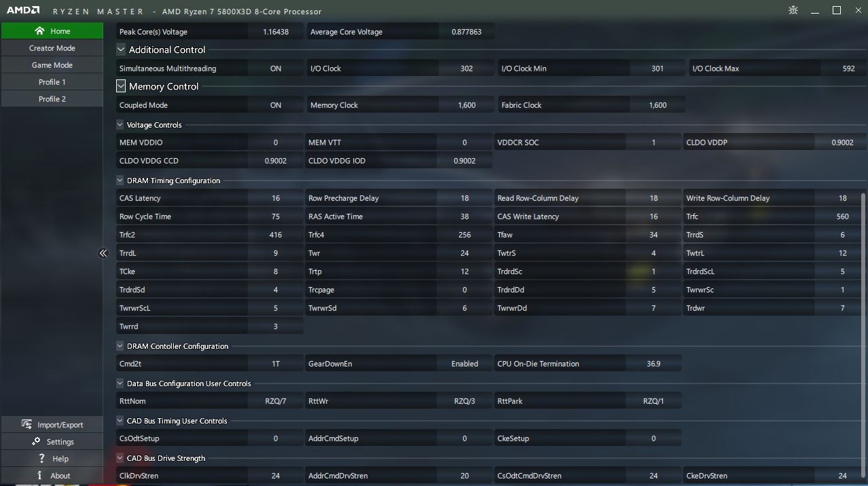Collapse the CAD Bus Drive Strength group
Screen dimensions: 868x486
pos(121,458)
